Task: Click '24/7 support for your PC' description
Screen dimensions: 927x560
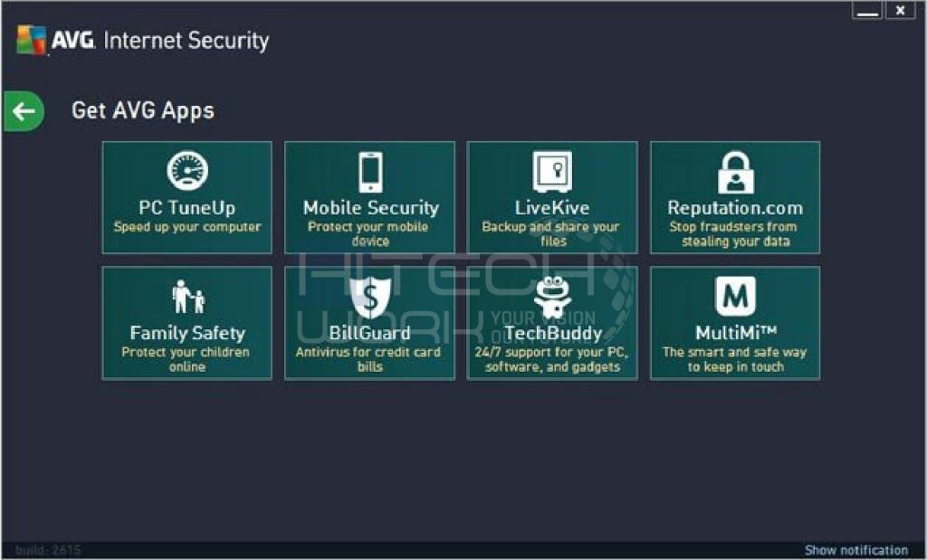Action: coord(552,360)
